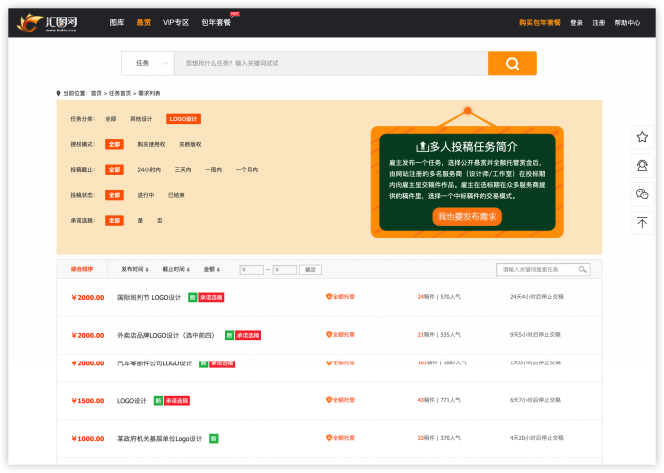This screenshot has height=473, width=664.
Task: Click the shield 全额托管 icon in the 国际班列节 row
Action: [x=329, y=296]
